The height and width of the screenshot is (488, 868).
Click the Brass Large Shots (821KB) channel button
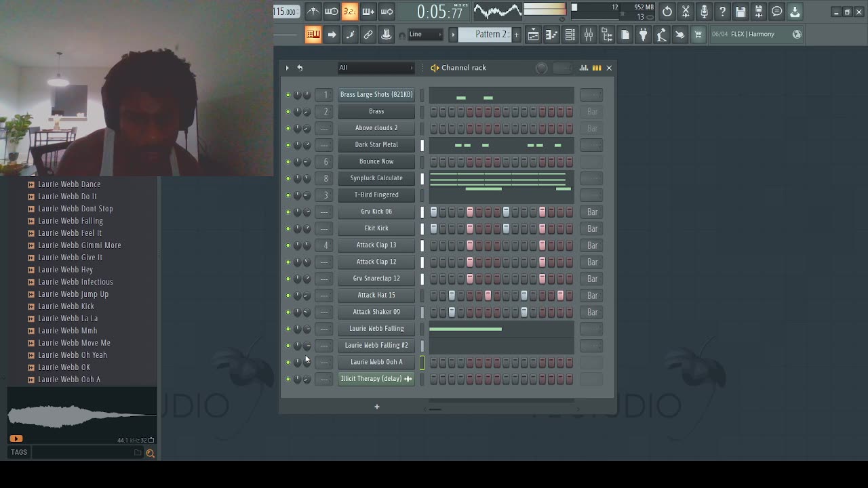(x=376, y=95)
